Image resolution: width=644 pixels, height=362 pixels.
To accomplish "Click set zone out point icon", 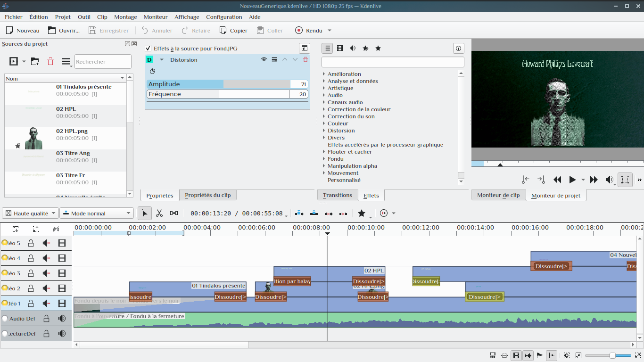I will pos(541,180).
